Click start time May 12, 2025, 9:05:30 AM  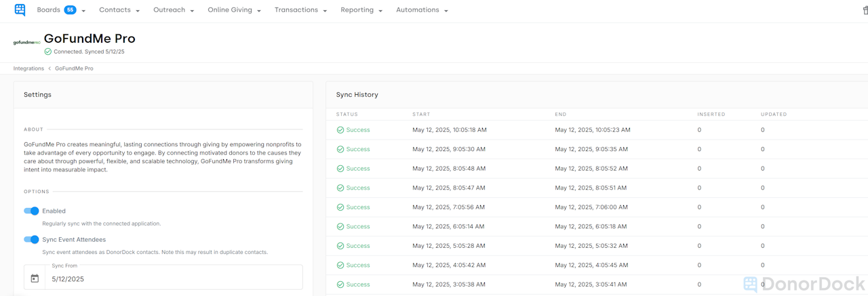pos(448,149)
